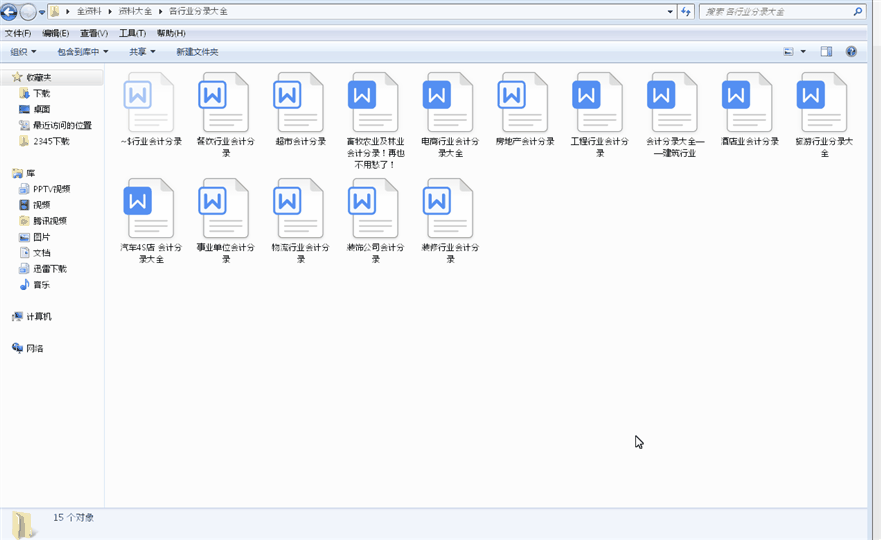This screenshot has height=540, width=881.
Task: Navigate to 全资料 in the breadcrumb
Action: point(89,11)
